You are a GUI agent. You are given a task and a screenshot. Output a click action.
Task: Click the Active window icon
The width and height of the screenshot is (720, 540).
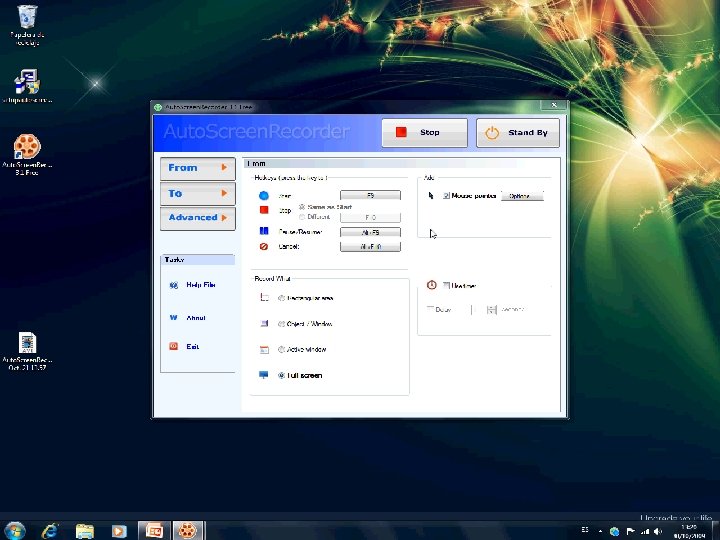point(264,349)
